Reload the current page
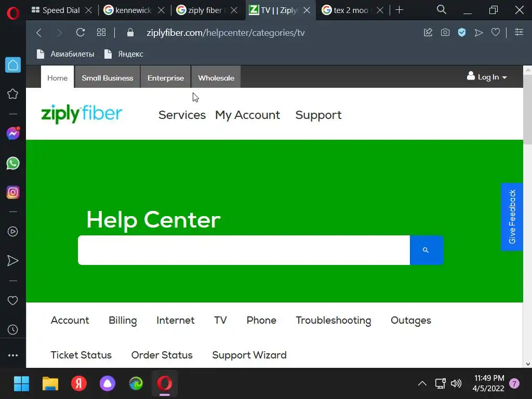The width and height of the screenshot is (532, 399). [x=81, y=33]
